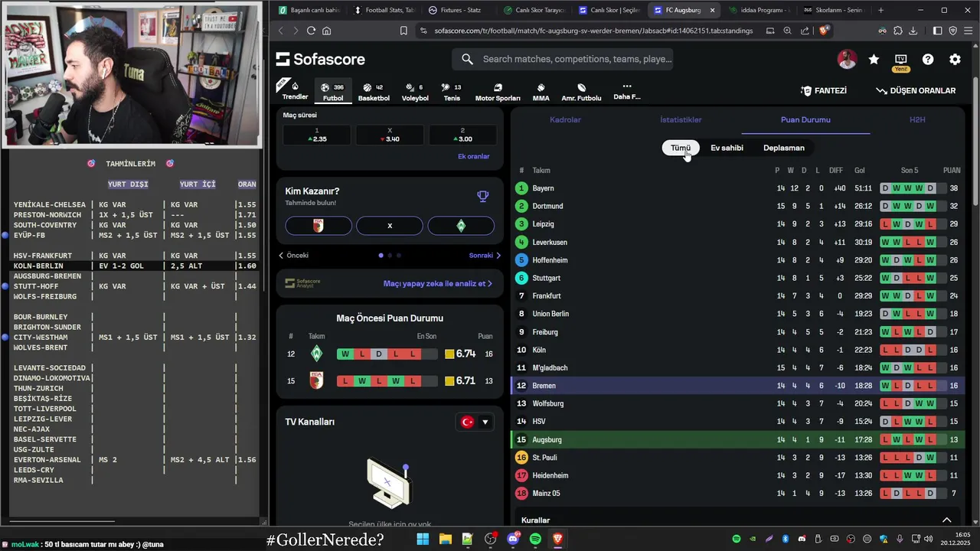The image size is (980, 551).
Task: Click the St. Pauli standings row
Action: [737, 458]
